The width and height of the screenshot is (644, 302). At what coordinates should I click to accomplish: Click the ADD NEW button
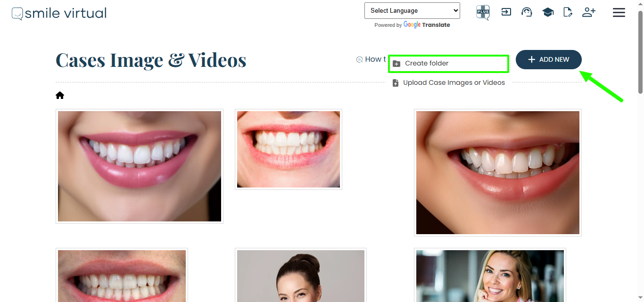[549, 59]
